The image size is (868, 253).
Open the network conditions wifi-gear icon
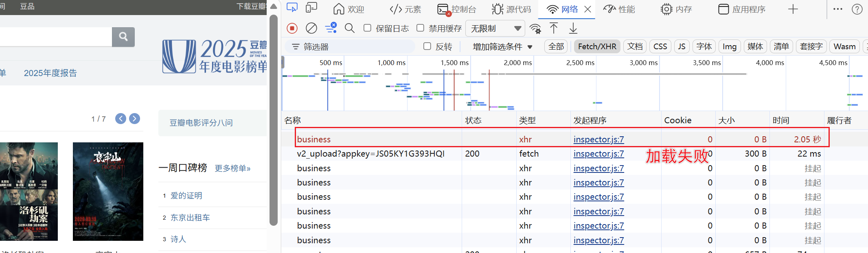[535, 28]
